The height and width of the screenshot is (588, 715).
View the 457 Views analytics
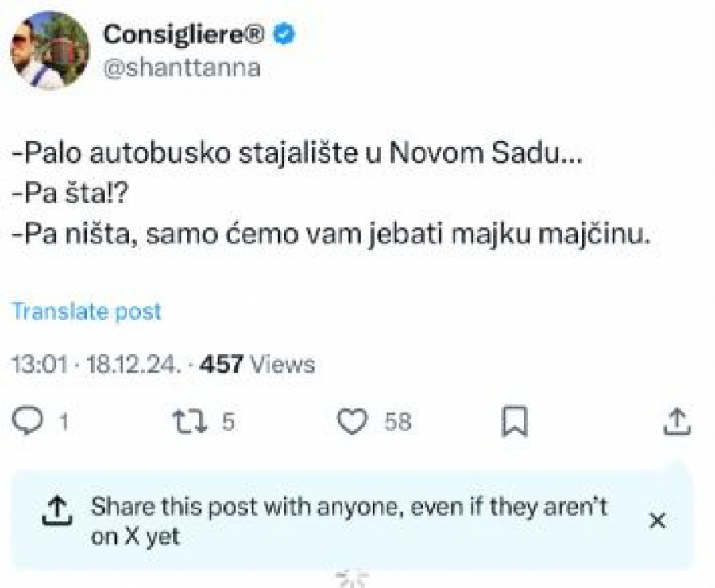coord(257,365)
